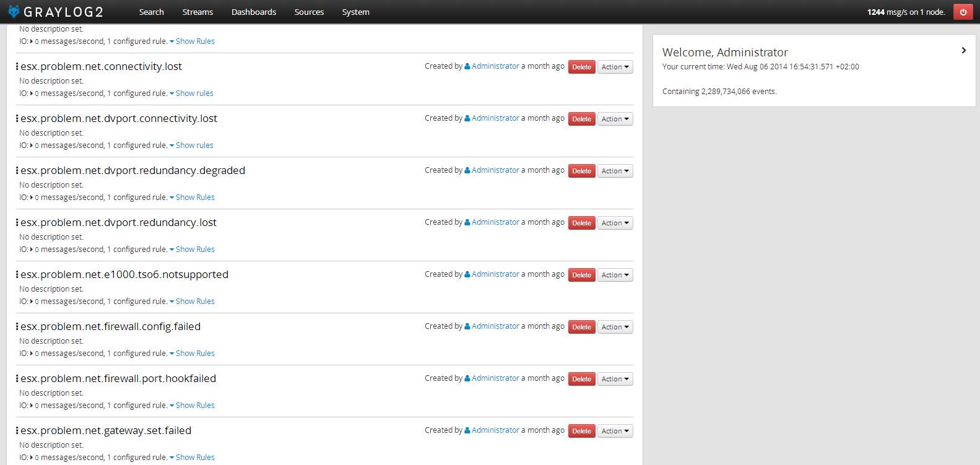Delete the esx.problem.net.firewall.port.hookfailed stream
This screenshot has width=980, height=465.
(581, 379)
